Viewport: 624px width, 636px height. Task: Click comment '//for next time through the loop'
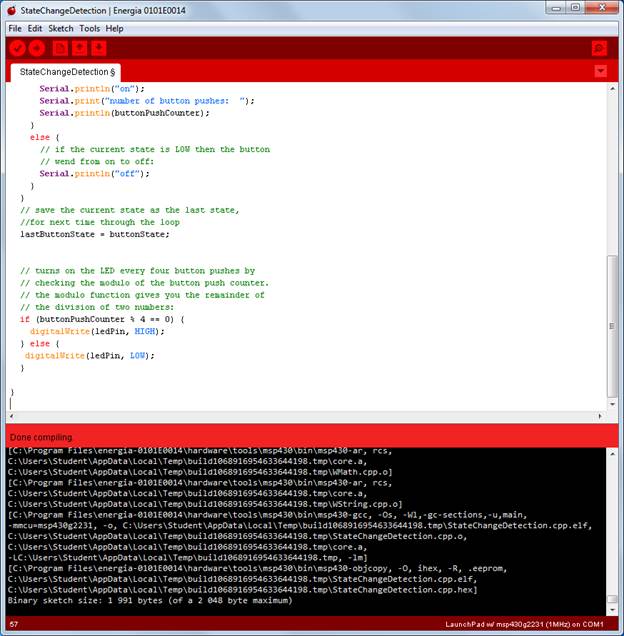[x=99, y=222]
